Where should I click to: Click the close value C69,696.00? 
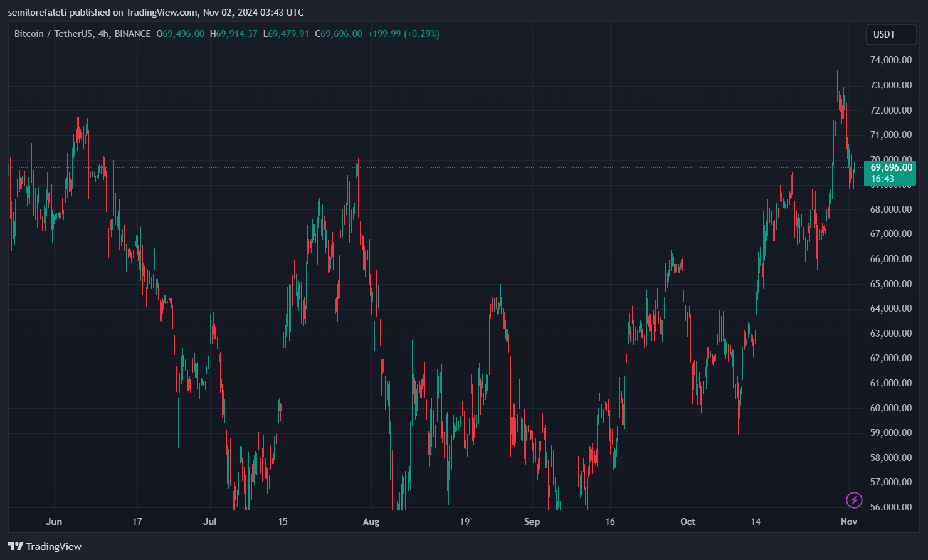(339, 34)
